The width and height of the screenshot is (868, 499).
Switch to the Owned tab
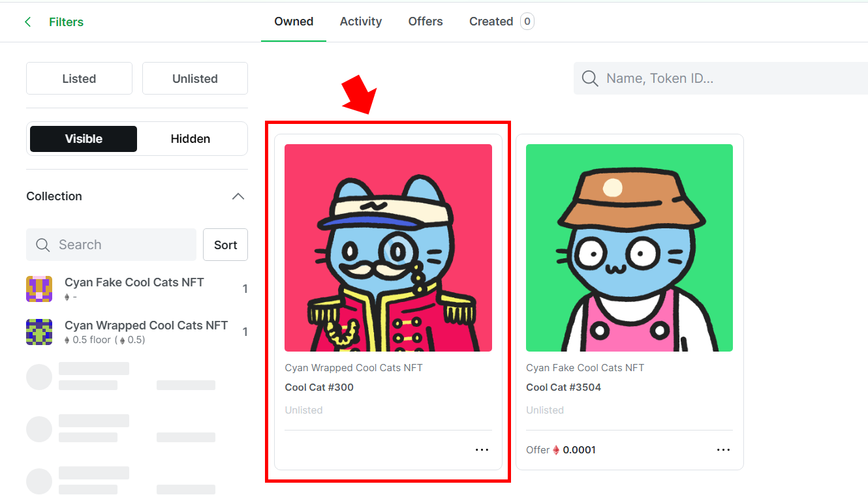294,22
